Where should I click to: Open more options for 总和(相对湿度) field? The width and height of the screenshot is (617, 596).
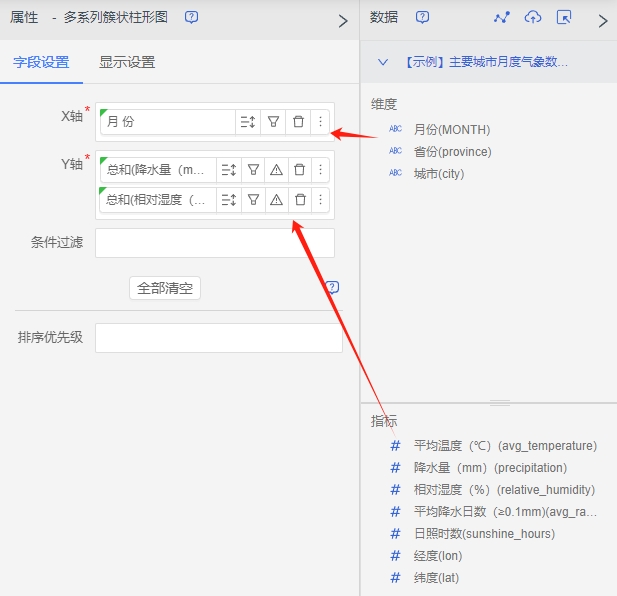(320, 200)
